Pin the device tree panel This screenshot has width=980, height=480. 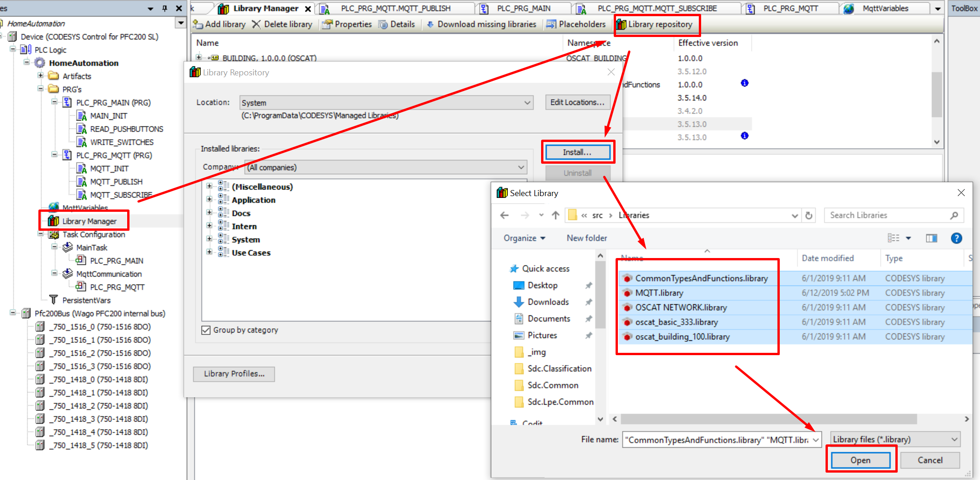click(165, 8)
